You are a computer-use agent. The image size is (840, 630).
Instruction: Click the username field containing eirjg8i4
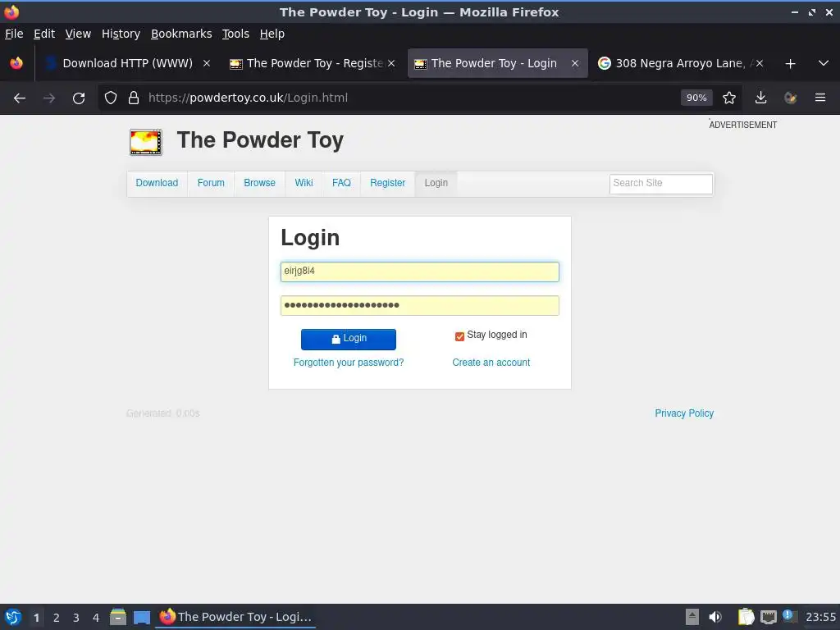[x=419, y=272]
